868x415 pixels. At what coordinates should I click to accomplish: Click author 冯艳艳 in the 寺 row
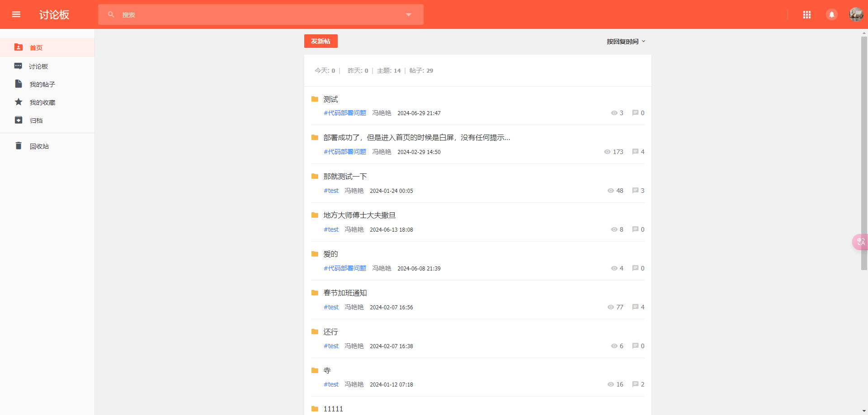click(x=354, y=384)
